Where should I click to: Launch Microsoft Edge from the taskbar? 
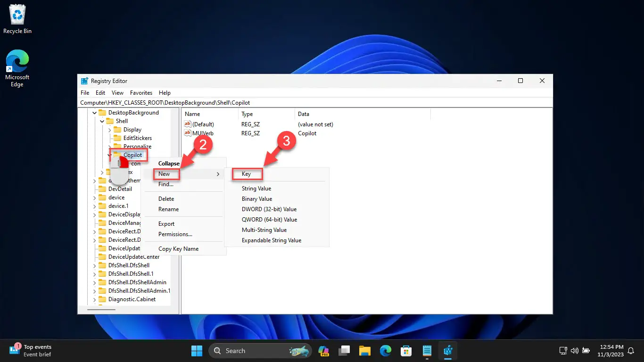pos(386,351)
